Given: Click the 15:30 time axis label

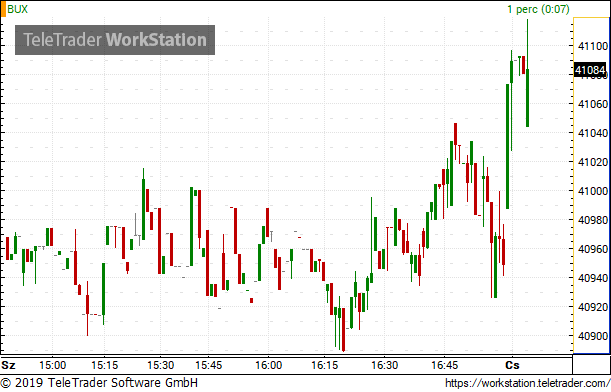Looking at the screenshot, I should [161, 366].
